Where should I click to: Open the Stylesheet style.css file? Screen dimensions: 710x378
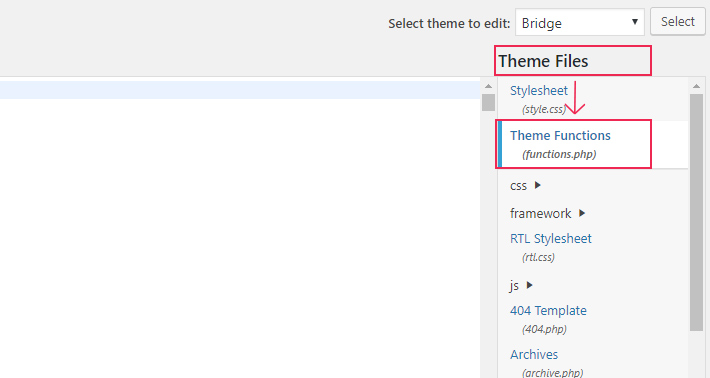coord(539,99)
